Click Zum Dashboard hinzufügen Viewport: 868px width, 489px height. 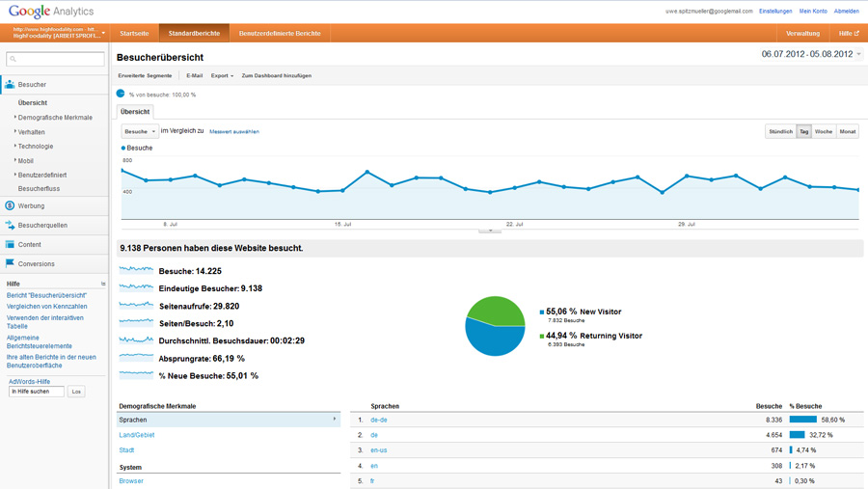(276, 75)
